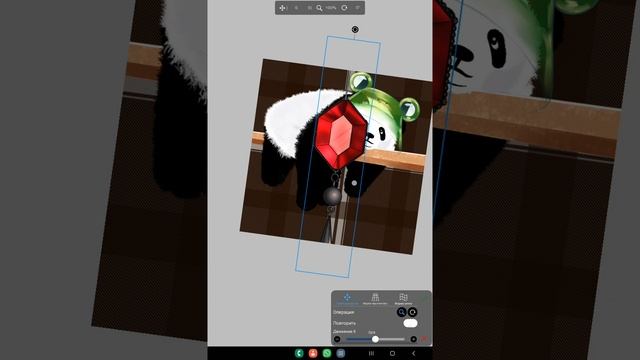Image resolution: width=640 pixels, height=360 pixels.
Task: Tap the Android recent apps button
Action: 371,353
